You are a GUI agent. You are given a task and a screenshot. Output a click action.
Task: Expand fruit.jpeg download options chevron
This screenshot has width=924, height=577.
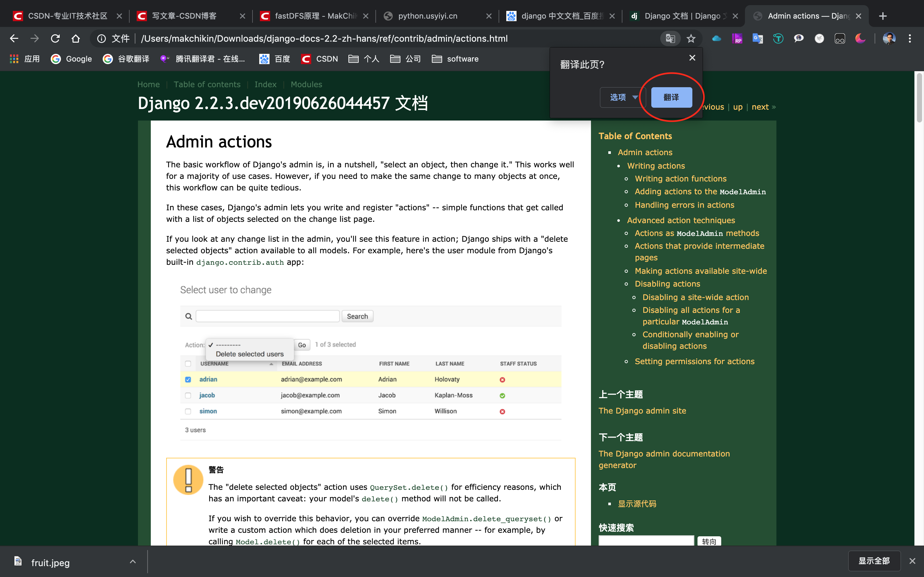(x=133, y=561)
